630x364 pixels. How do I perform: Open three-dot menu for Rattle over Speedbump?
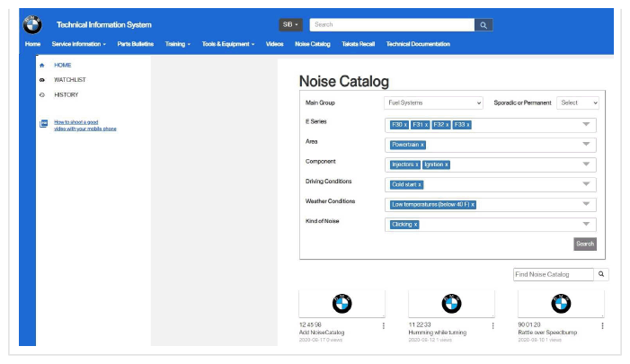pos(603,325)
